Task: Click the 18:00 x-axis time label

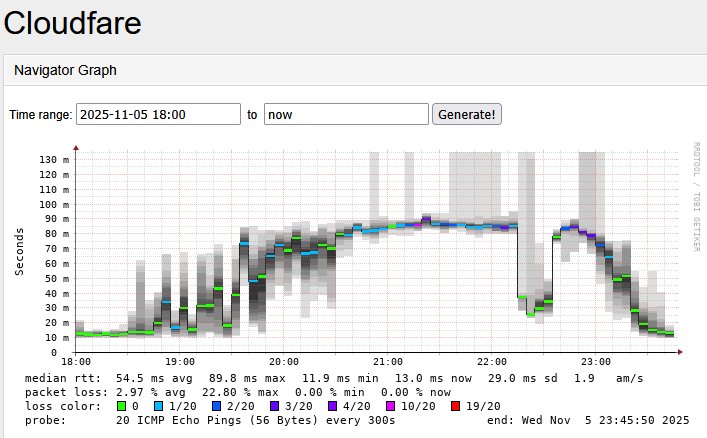Action: (76, 361)
